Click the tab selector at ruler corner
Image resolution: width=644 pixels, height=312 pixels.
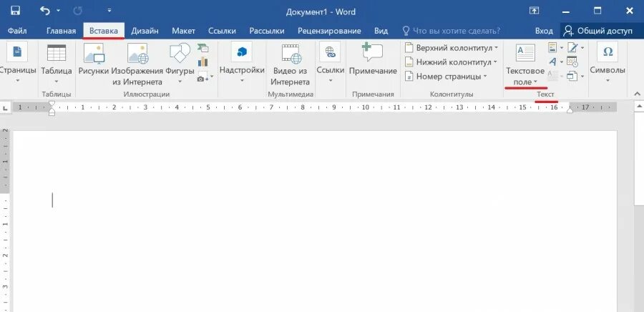click(x=5, y=107)
